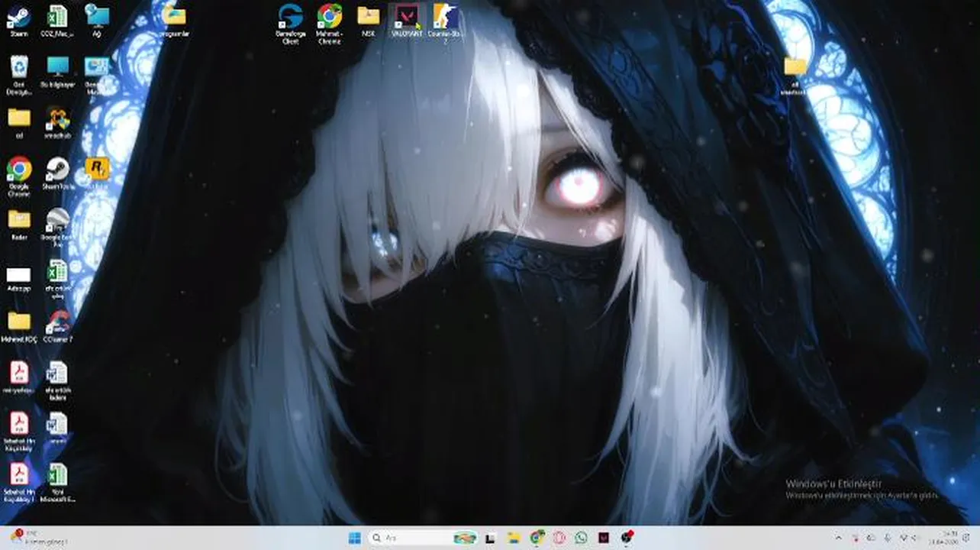The image size is (980, 550).
Task: Open File Explorer from taskbar
Action: (514, 538)
